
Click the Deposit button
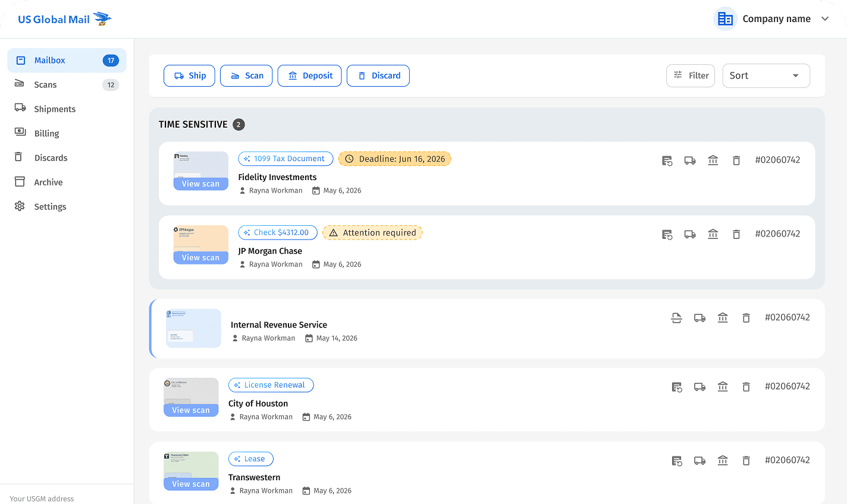(310, 75)
